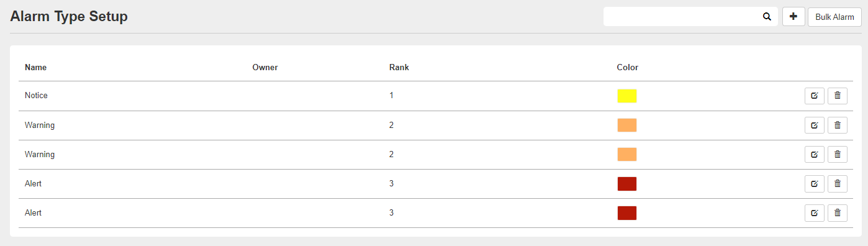The height and width of the screenshot is (246, 868).
Task: Edit the second Warning alarm row
Action: pyautogui.click(x=815, y=154)
